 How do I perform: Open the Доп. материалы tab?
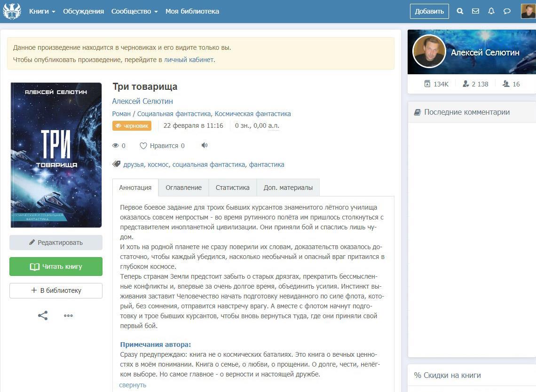[288, 187]
